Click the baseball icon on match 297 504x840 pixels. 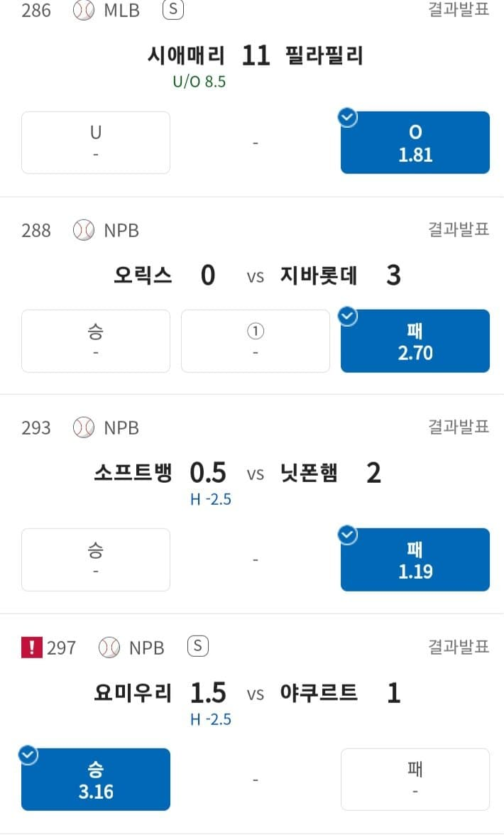(109, 648)
